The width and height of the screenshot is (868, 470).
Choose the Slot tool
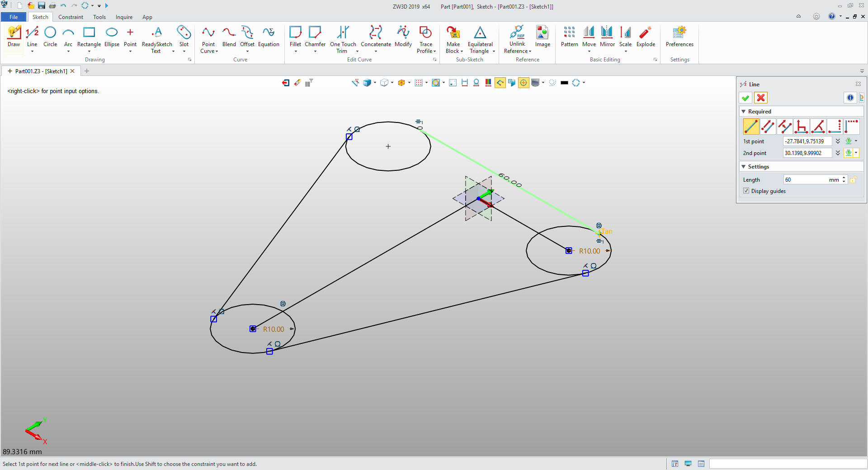(184, 37)
